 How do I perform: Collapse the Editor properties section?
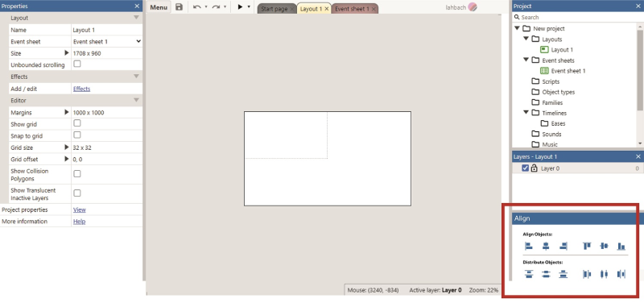click(x=136, y=100)
